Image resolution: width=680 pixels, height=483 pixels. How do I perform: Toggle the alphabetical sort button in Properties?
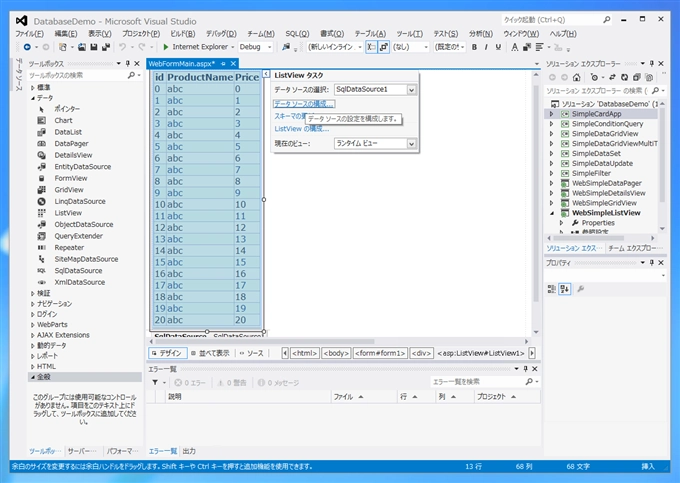coord(565,289)
